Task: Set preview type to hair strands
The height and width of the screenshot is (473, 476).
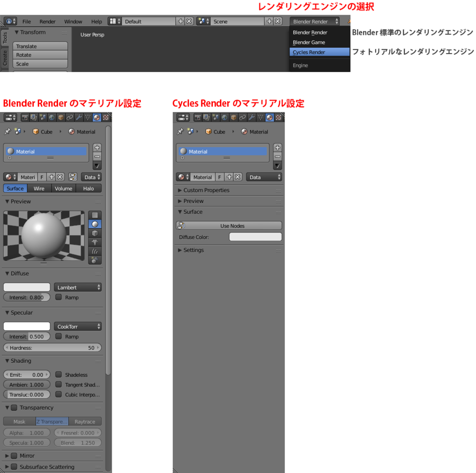Action: 95,251
